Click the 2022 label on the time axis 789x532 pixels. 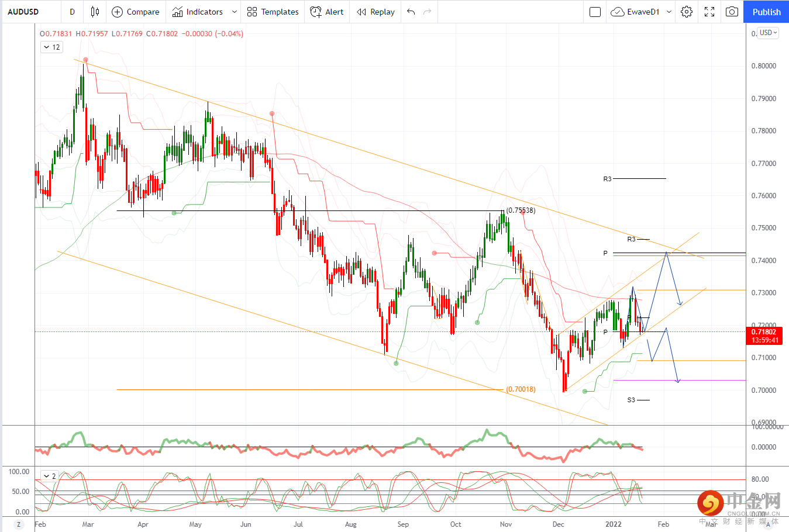coord(613,524)
